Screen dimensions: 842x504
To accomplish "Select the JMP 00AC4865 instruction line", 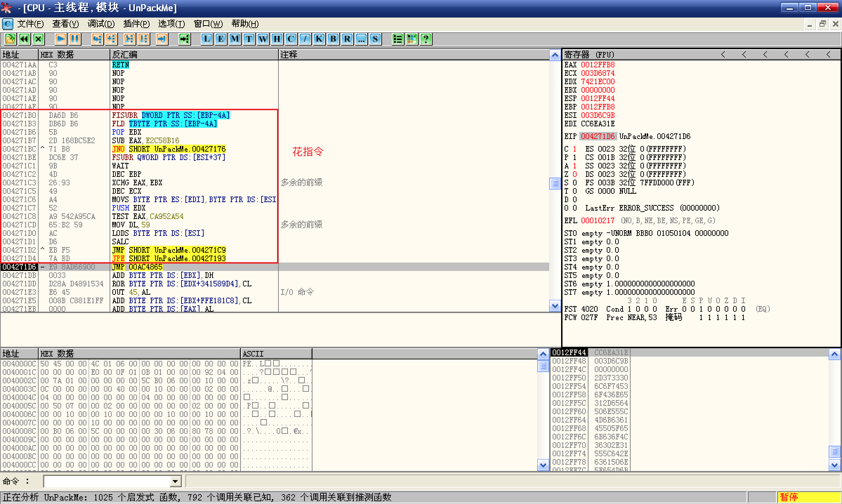I will 138,267.
